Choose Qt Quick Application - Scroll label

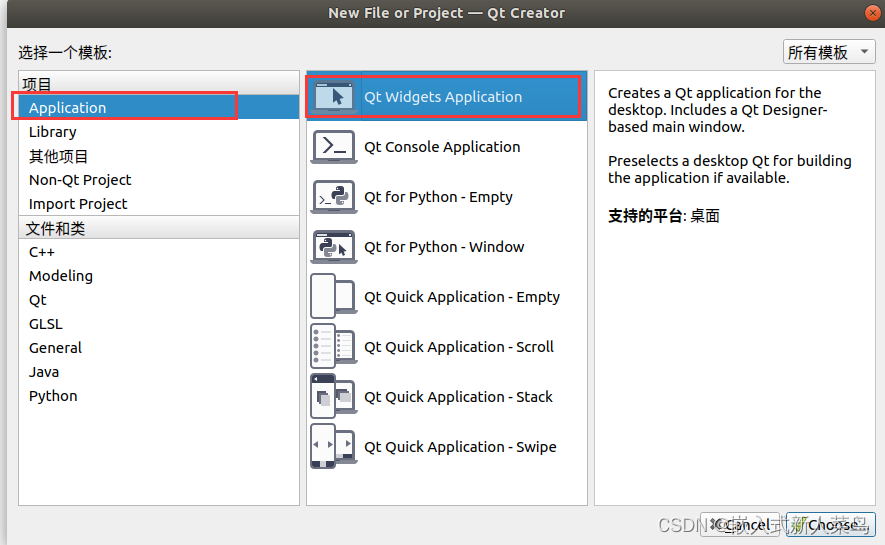click(458, 346)
